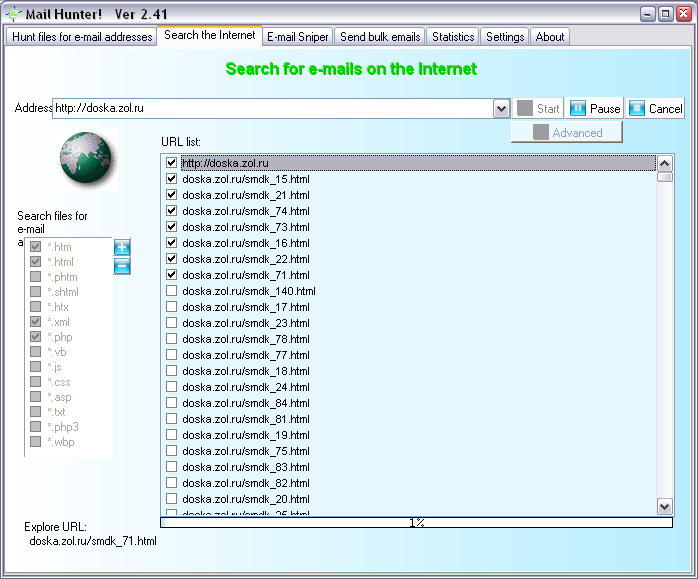Uncheck smdk_73.html URL checkbox

click(x=171, y=227)
